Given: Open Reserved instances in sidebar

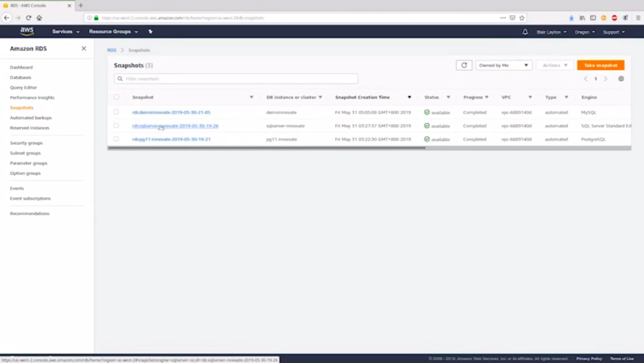Looking at the screenshot, I should click(30, 128).
